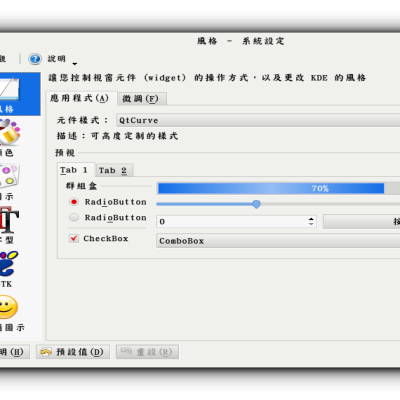Click the push button right of spin box
Screen dimensions: 400x400
point(362,222)
